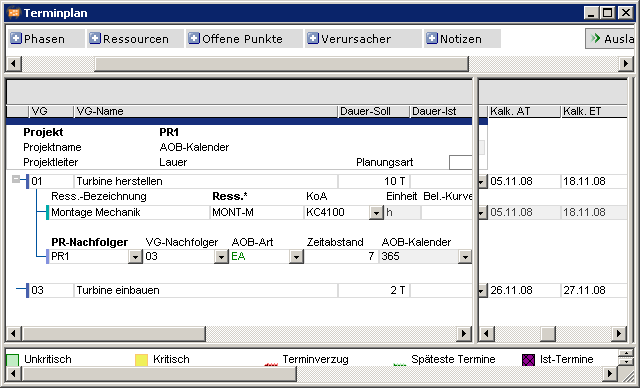640x388 pixels.
Task: Click the MONT-M resource code field
Action: tap(257, 213)
